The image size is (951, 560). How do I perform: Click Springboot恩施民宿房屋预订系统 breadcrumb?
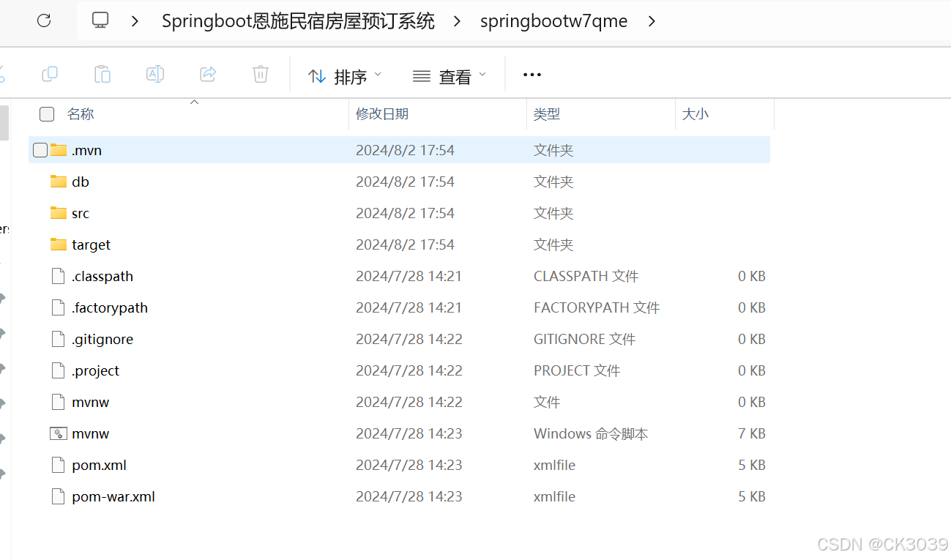click(x=298, y=21)
